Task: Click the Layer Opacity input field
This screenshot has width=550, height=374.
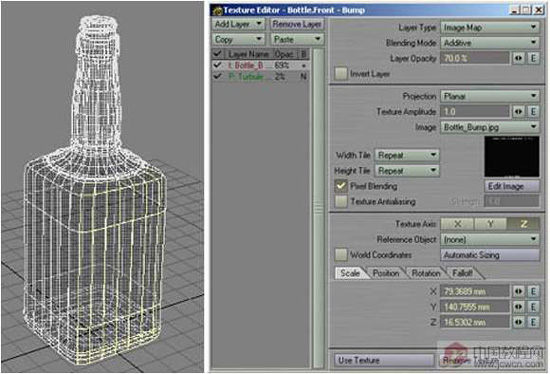Action: pos(475,58)
